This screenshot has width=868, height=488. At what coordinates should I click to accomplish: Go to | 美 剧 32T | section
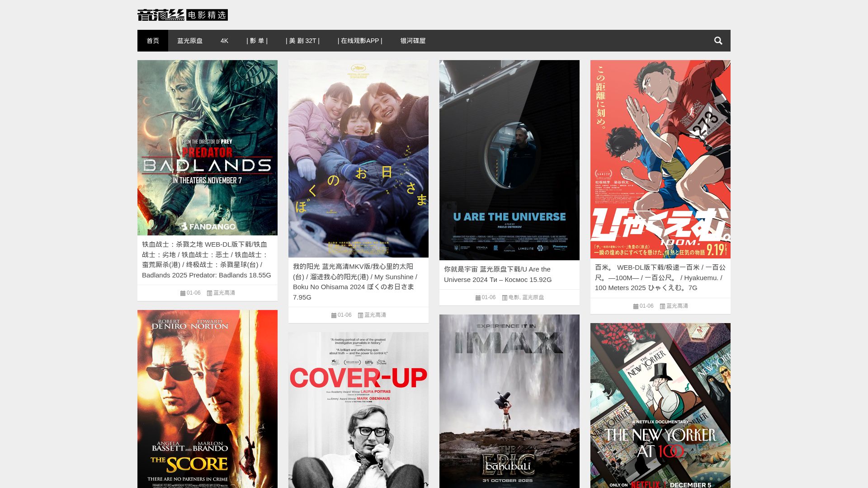tap(302, 41)
